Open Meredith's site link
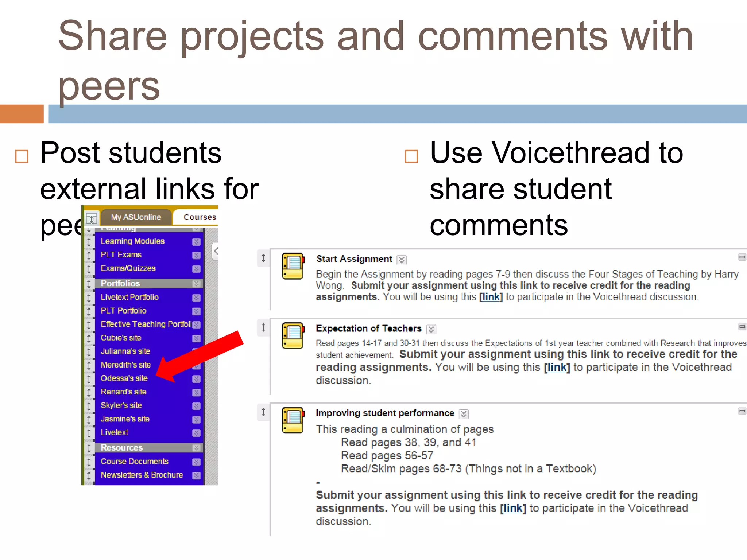 (x=126, y=365)
